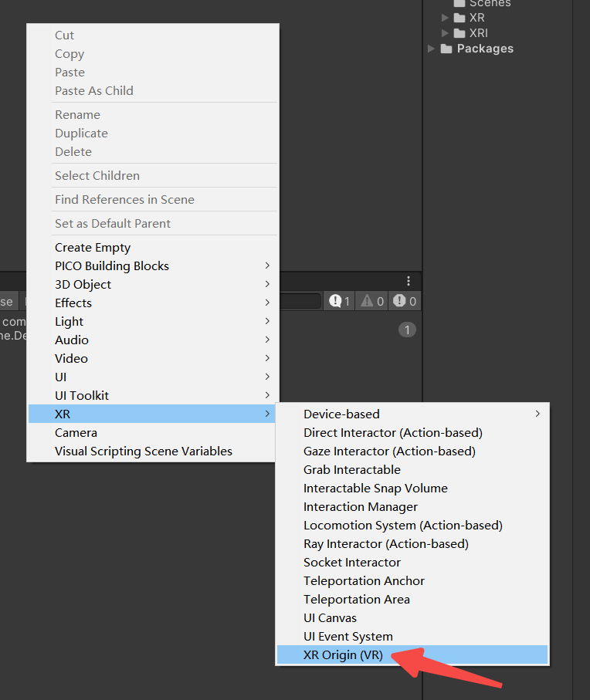Image resolution: width=590 pixels, height=700 pixels.
Task: Click the circular notification badge showing 1
Action: click(407, 330)
